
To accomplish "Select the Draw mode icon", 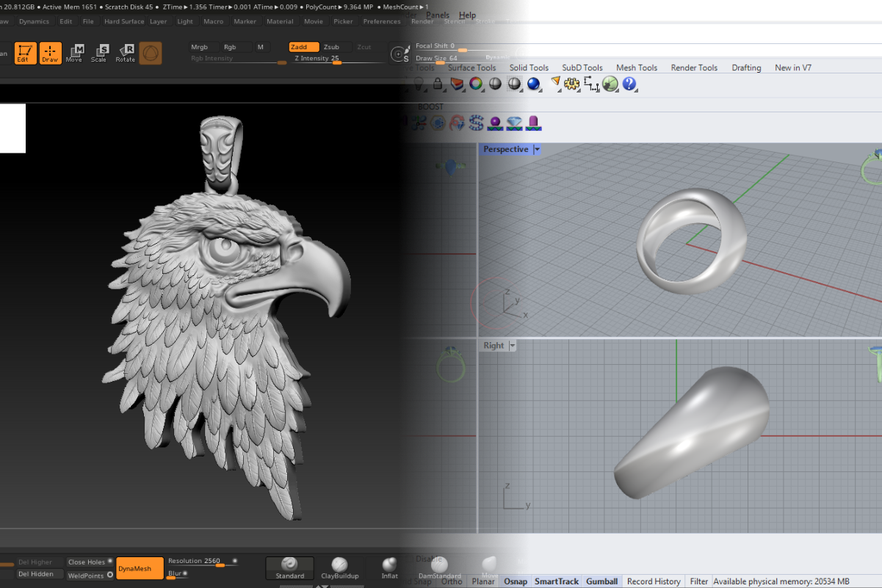I will pyautogui.click(x=50, y=53).
